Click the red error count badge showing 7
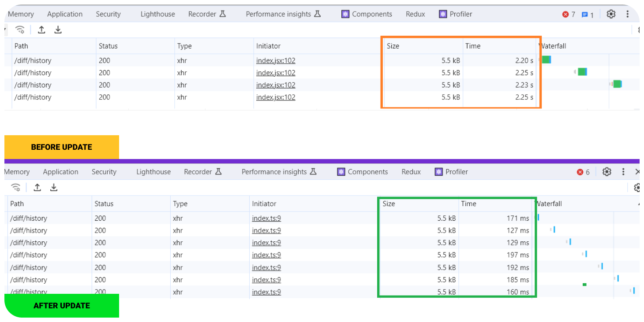Viewport: 644px width, 322px height. click(568, 15)
